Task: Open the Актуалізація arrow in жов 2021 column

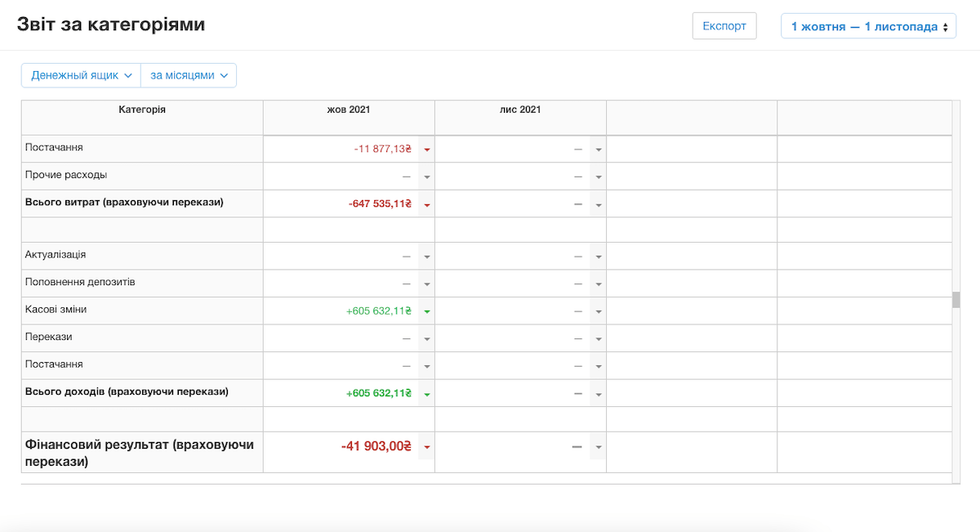Action: pos(426,257)
